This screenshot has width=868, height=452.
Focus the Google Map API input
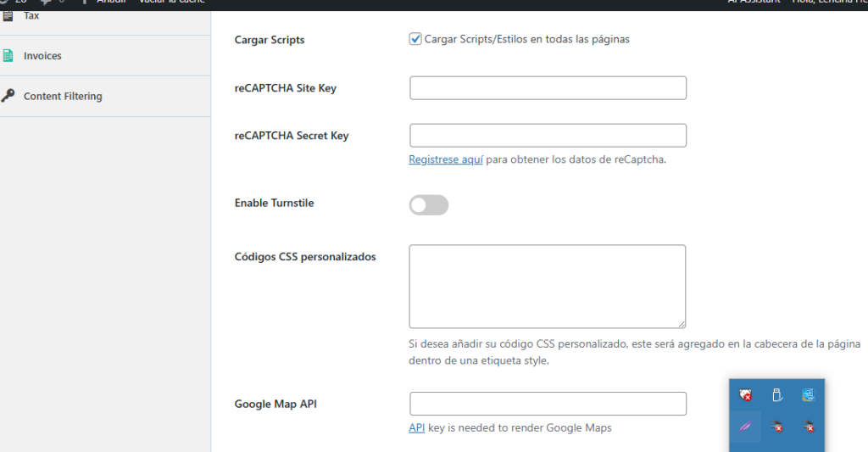[x=548, y=404]
